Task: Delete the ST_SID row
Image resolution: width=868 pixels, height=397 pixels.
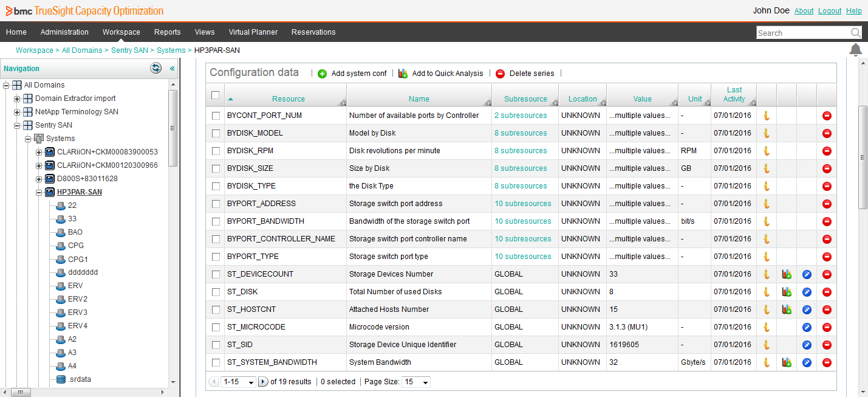Action: pyautogui.click(x=827, y=345)
